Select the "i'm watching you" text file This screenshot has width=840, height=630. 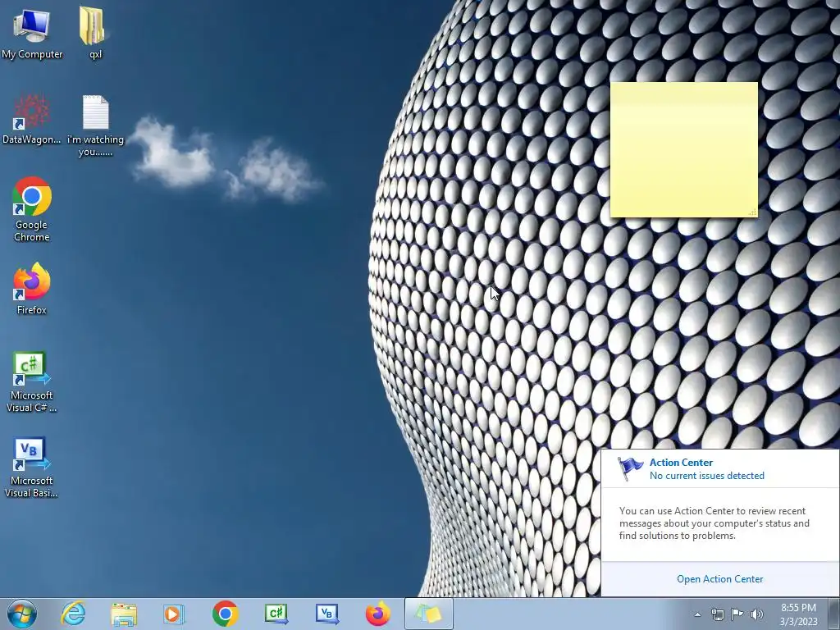pos(95,126)
